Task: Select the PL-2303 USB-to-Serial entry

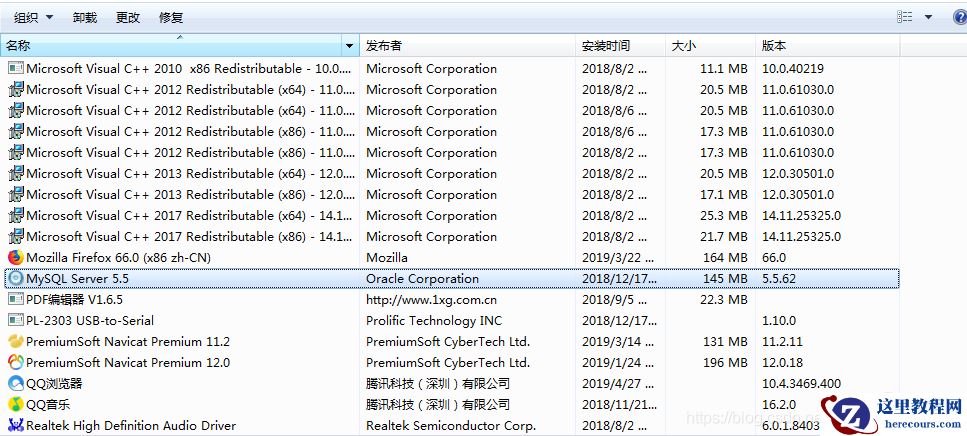Action: pyautogui.click(x=90, y=321)
